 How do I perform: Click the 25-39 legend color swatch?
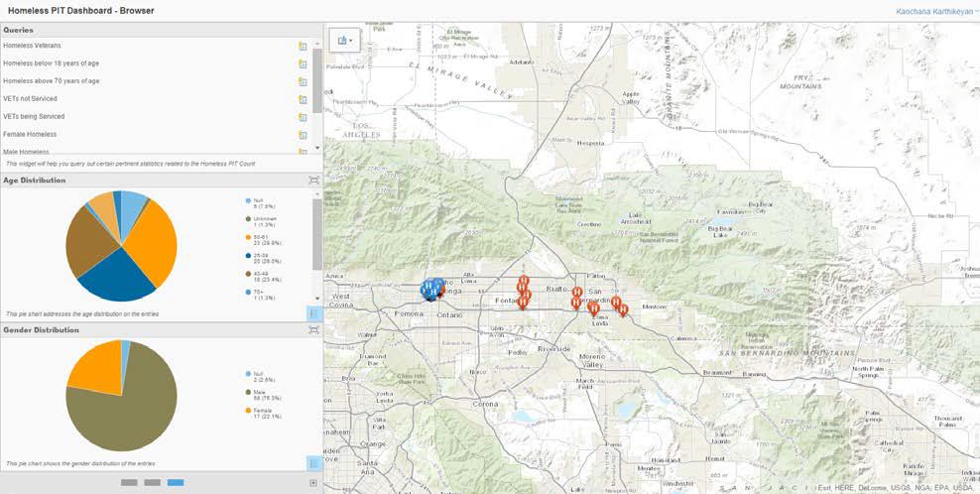pyautogui.click(x=248, y=256)
